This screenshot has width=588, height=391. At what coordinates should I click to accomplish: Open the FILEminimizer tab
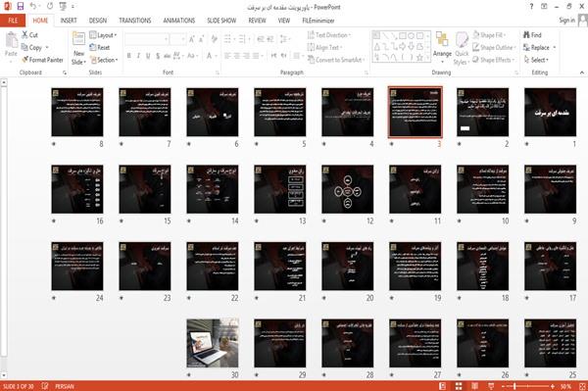(x=318, y=21)
